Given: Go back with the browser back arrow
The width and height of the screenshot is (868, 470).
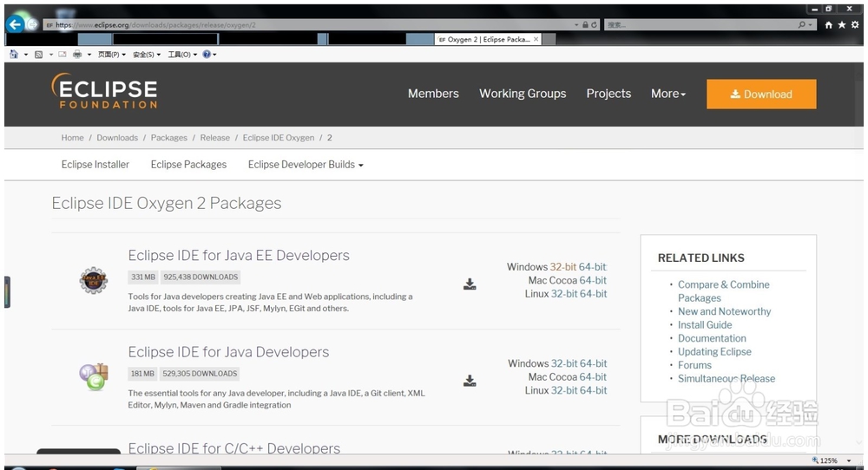Looking at the screenshot, I should [x=15, y=24].
